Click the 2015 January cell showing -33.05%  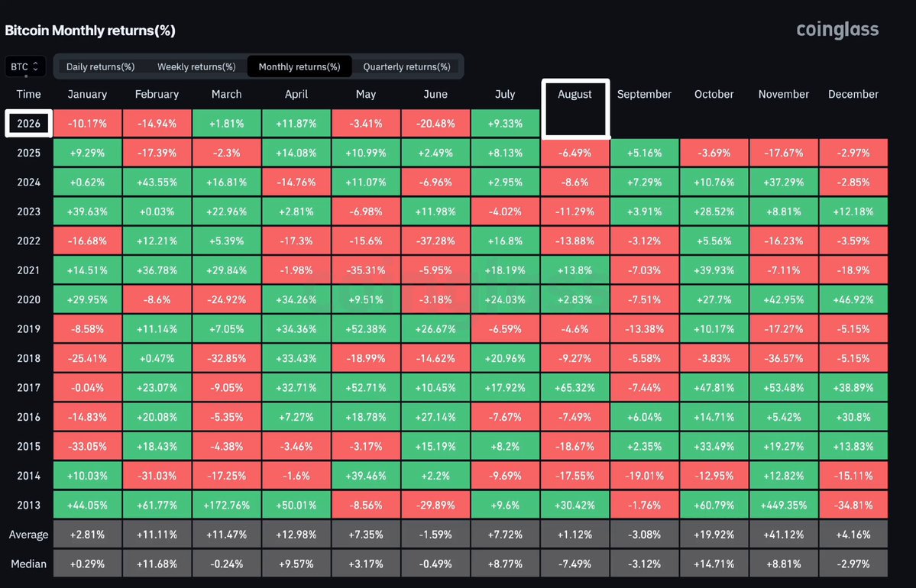pos(87,447)
